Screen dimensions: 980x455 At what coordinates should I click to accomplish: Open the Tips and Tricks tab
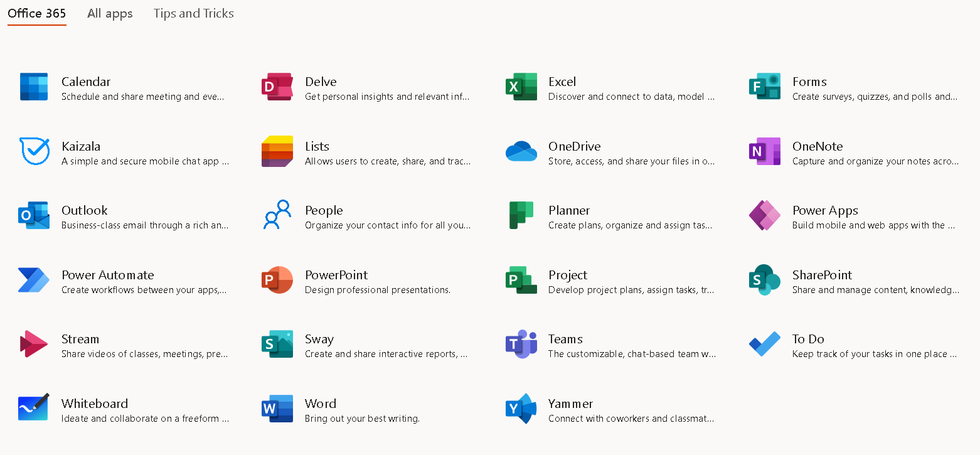193,13
